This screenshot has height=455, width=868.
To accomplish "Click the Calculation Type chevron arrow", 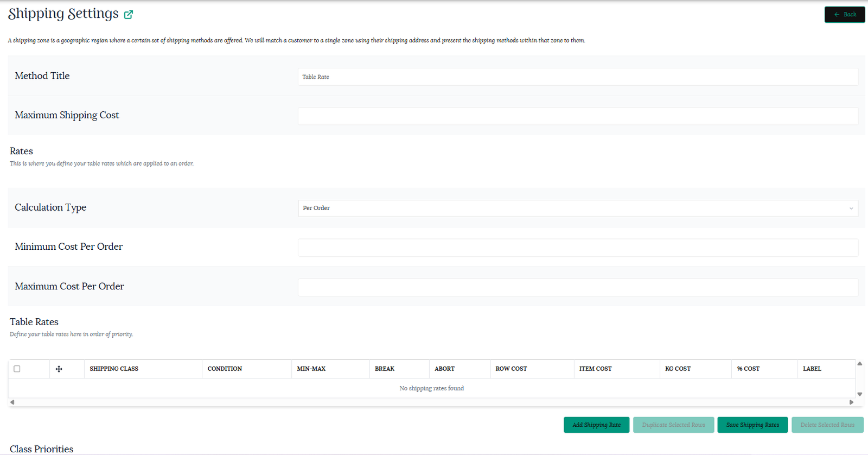I will [x=851, y=208].
